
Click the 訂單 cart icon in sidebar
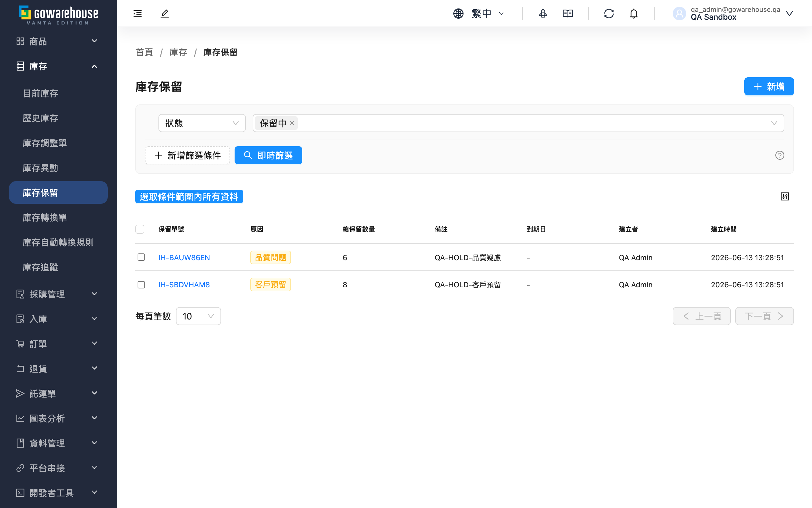(20, 344)
